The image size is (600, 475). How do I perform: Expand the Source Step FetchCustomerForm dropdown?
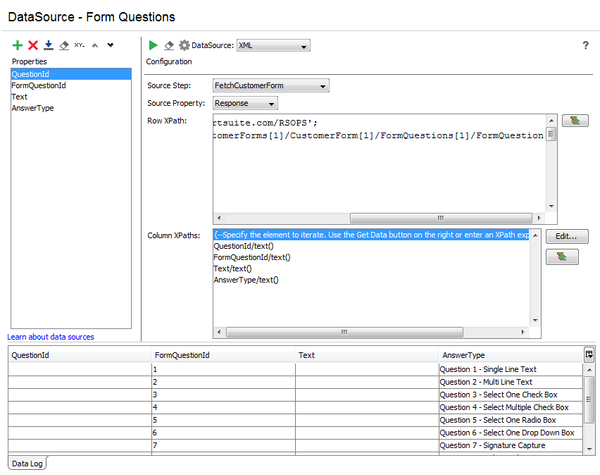point(270,86)
